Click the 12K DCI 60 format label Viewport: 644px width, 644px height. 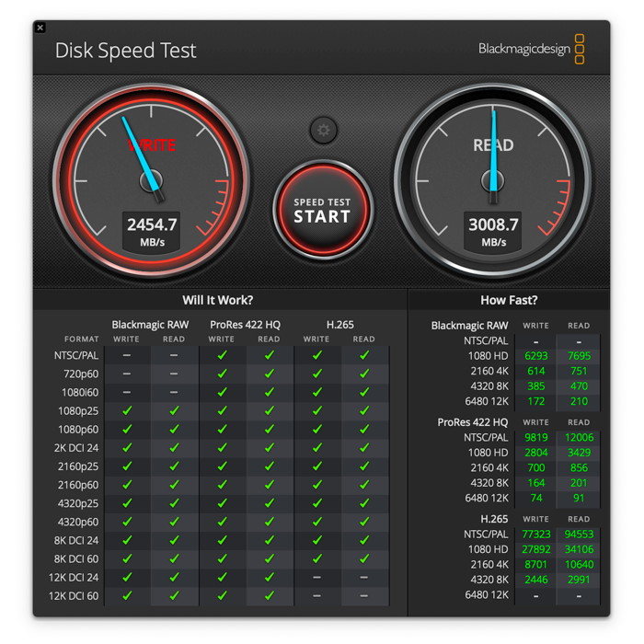coord(74,595)
